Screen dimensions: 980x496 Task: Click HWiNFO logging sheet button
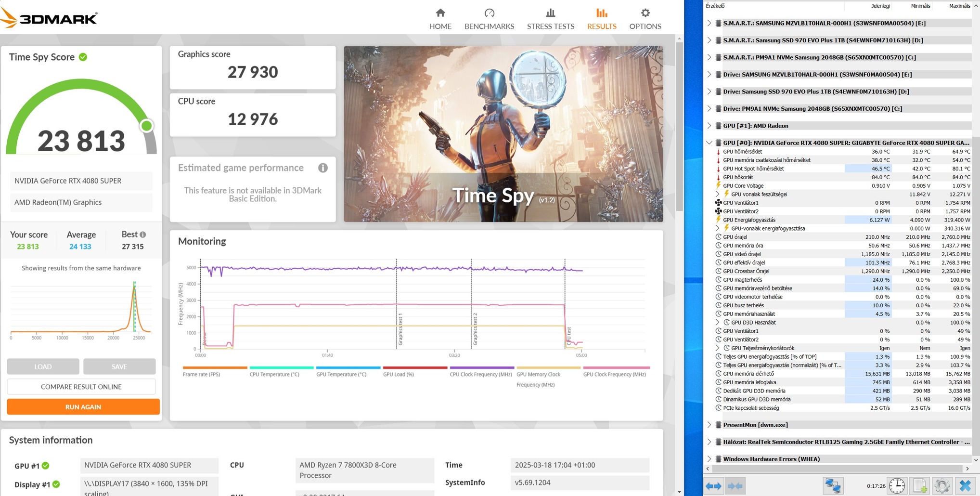(920, 486)
